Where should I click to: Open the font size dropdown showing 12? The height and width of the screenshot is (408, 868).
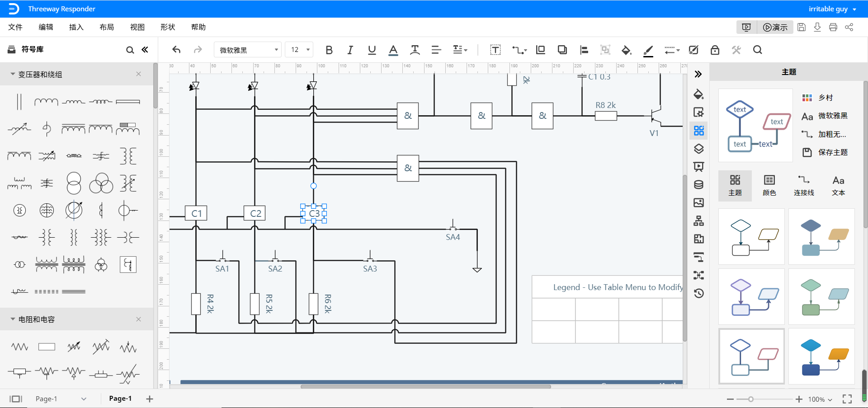point(299,50)
